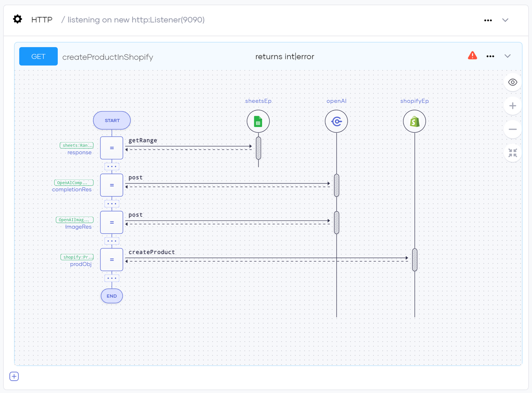Viewport: 532px width, 393px height.
Task: Zoom out the diagram with minus button
Action: tap(513, 130)
